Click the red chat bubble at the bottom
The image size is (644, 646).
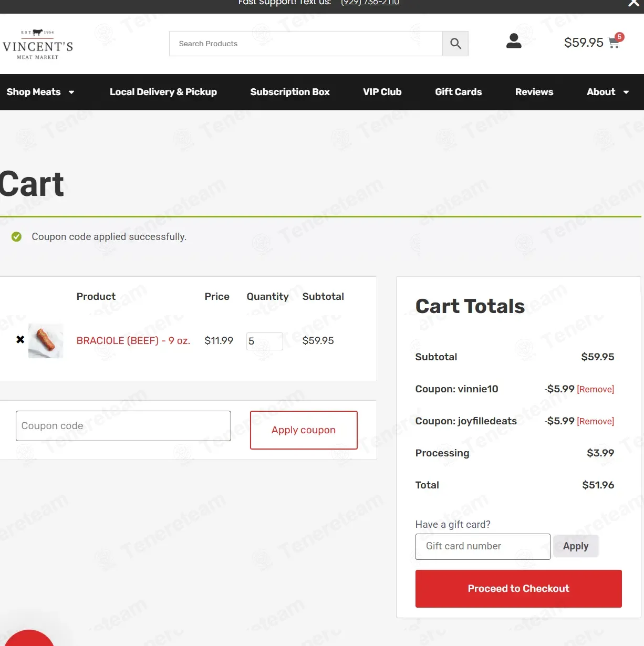pyautogui.click(x=29, y=638)
